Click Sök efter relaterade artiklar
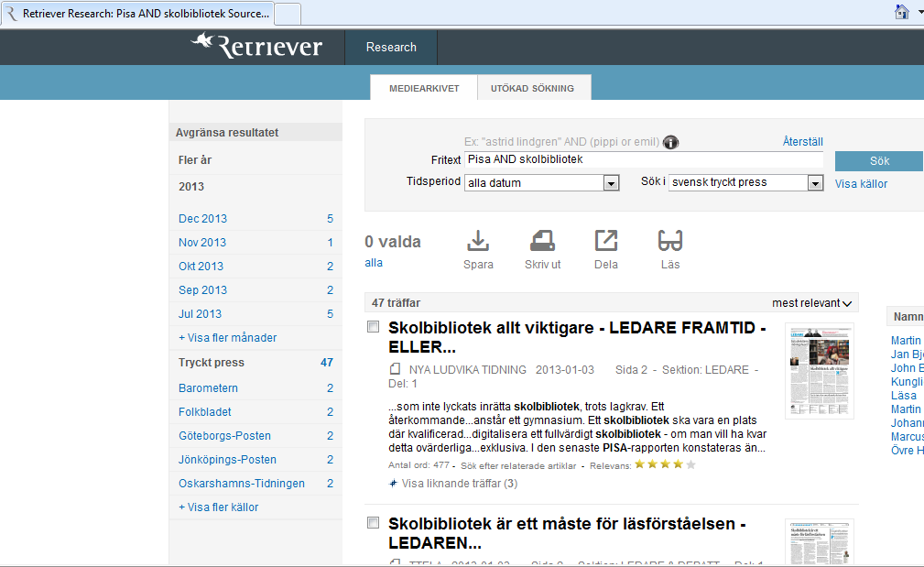This screenshot has width=924, height=567. [518, 465]
